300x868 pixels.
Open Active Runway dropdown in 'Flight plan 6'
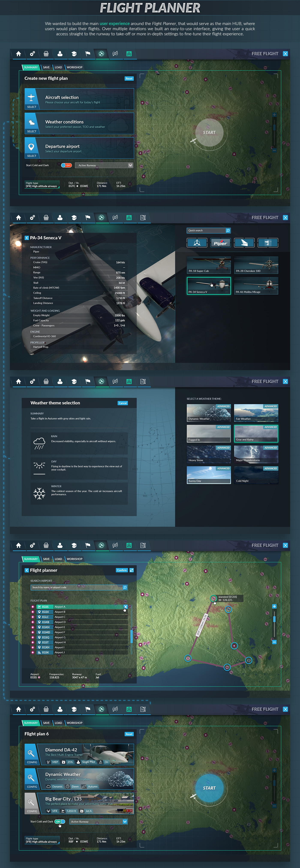(99, 822)
